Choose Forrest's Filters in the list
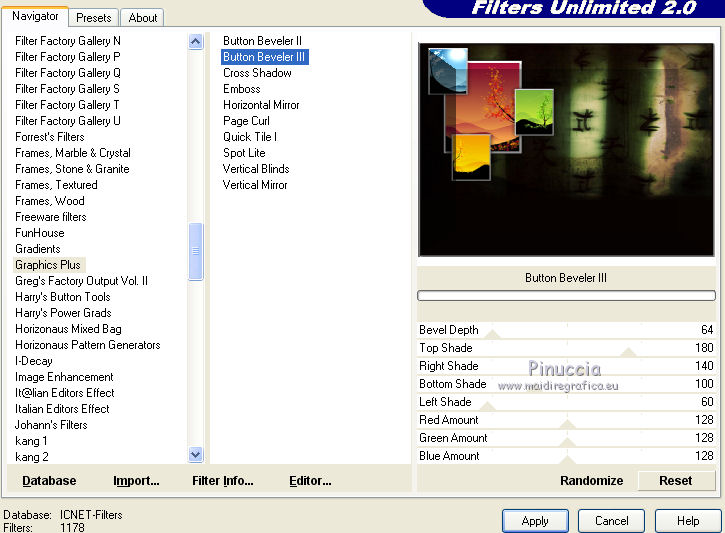The width and height of the screenshot is (725, 533). (x=49, y=137)
